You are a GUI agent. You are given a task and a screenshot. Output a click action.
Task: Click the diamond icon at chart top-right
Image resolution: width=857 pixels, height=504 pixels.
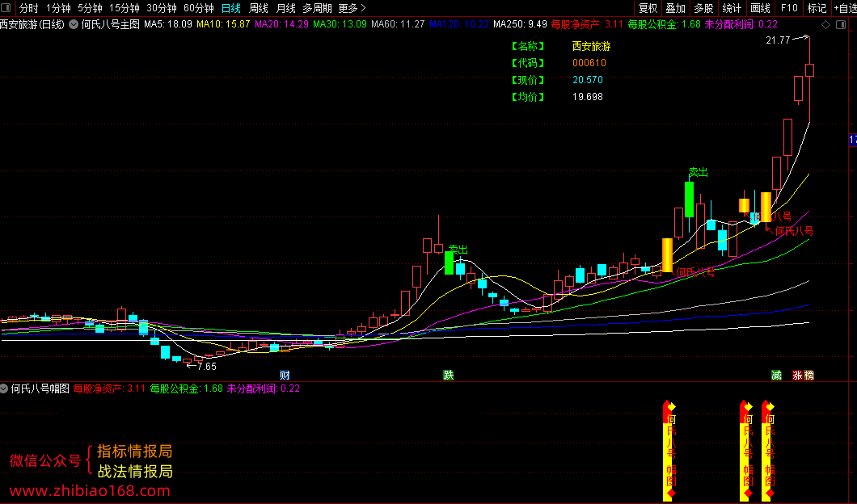point(825,24)
